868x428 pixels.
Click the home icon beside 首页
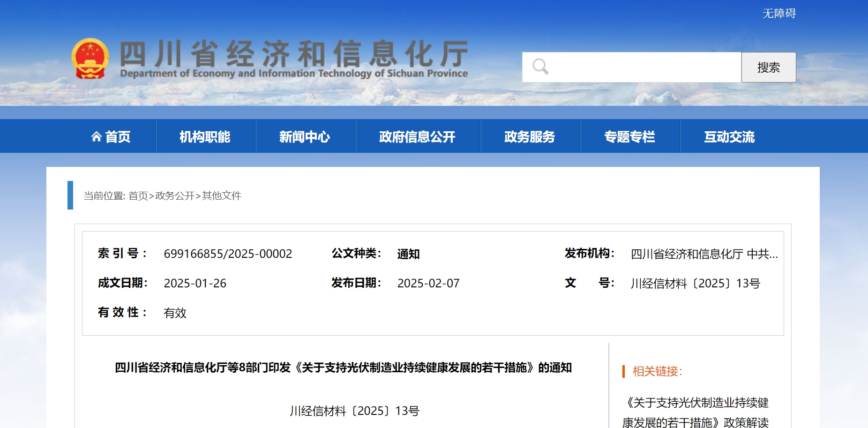96,136
